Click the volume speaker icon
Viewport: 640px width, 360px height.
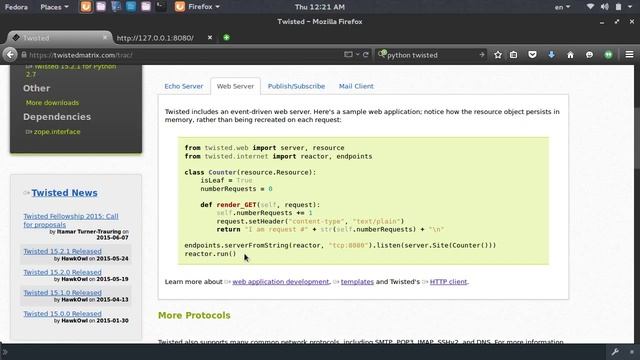click(604, 7)
